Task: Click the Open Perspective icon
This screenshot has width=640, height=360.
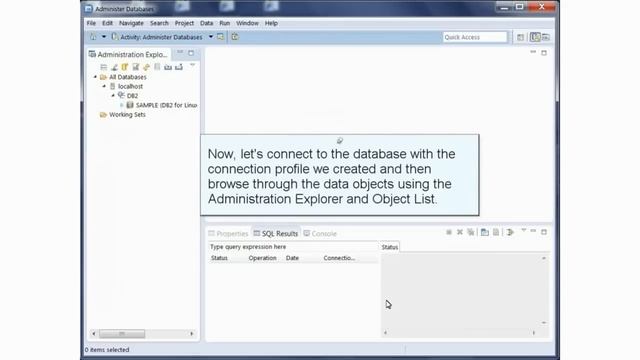Action: pyautogui.click(x=520, y=38)
